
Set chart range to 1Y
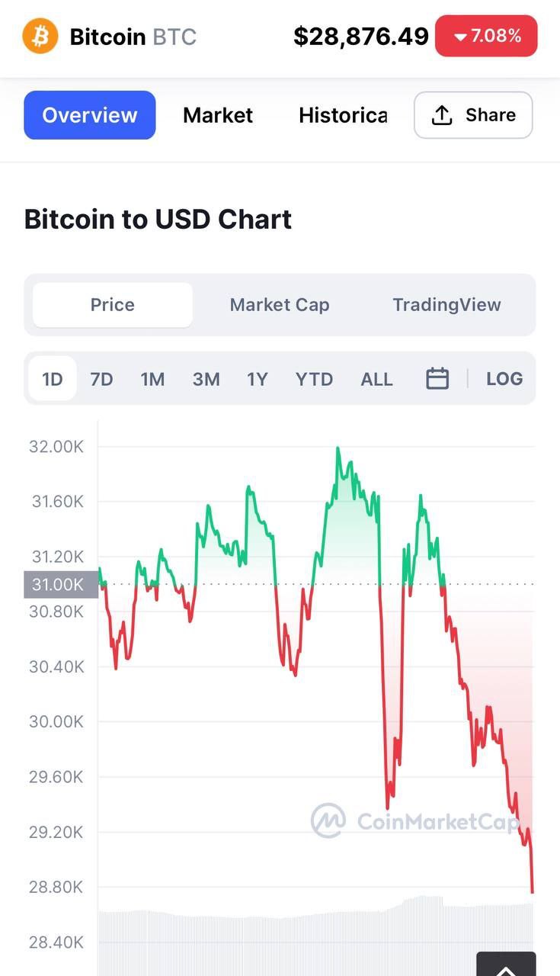(x=258, y=379)
